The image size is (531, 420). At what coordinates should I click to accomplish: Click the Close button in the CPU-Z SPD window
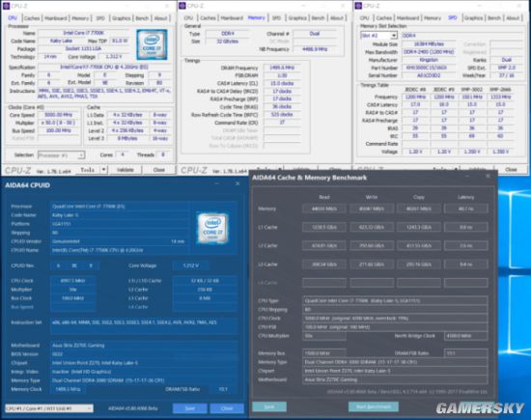pyautogui.click(x=511, y=169)
